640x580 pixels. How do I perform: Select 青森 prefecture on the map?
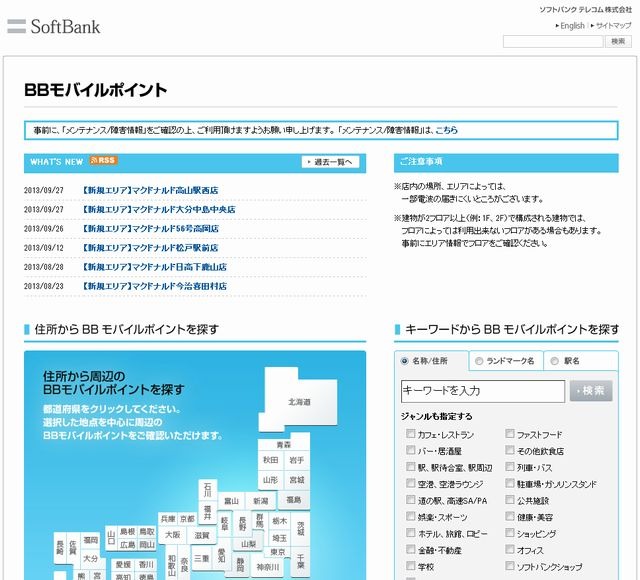[x=284, y=444]
